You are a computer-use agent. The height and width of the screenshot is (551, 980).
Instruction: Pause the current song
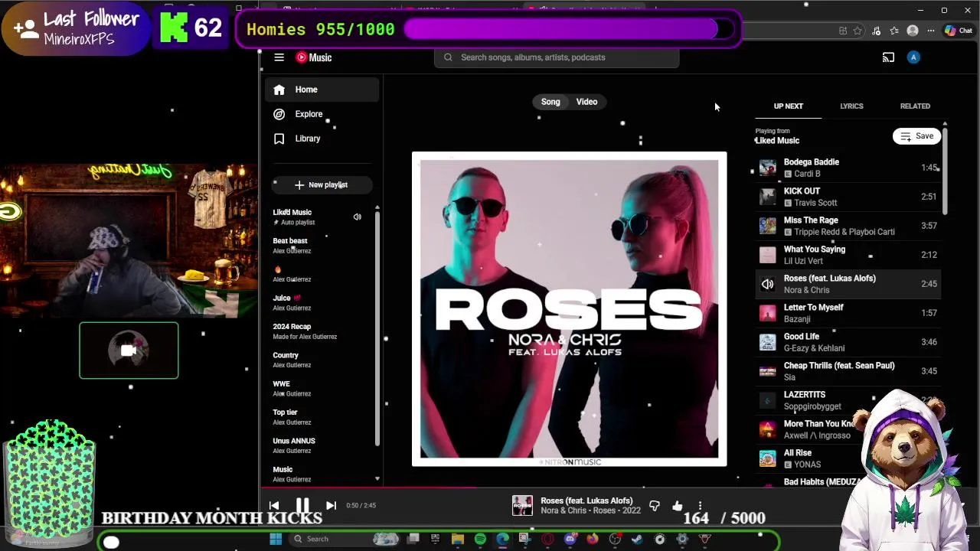pyautogui.click(x=302, y=505)
